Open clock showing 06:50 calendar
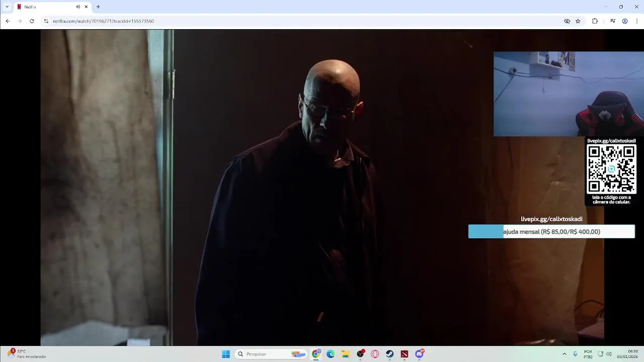The width and height of the screenshot is (644, 362). [x=627, y=354]
